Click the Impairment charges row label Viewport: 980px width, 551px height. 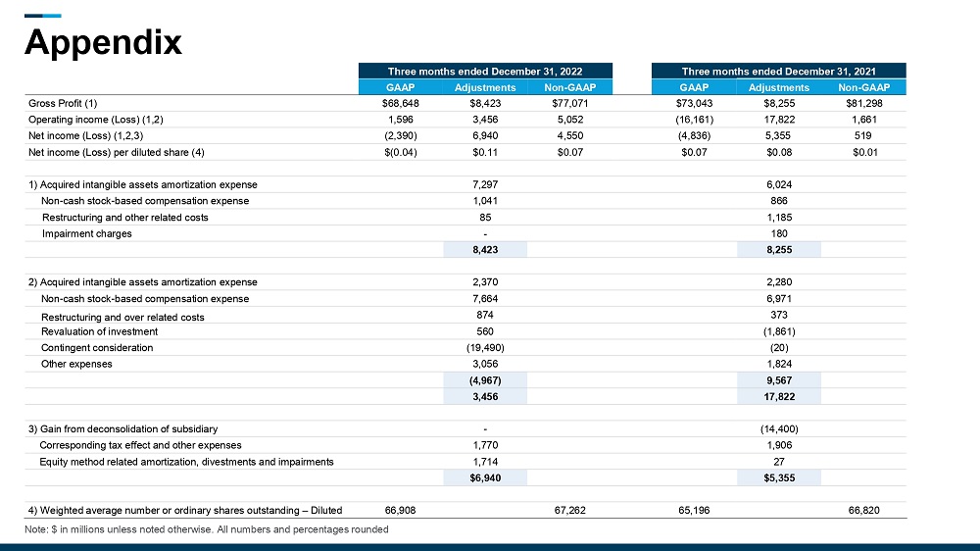pyautogui.click(x=86, y=233)
